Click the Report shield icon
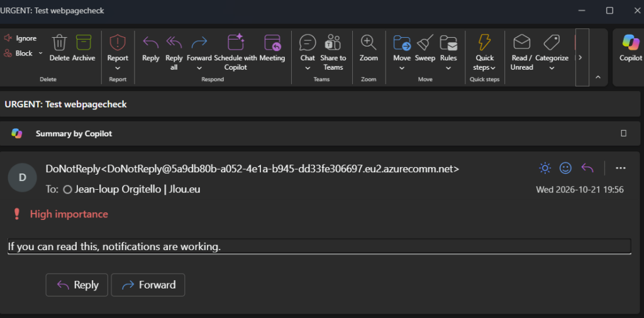 pos(118,43)
